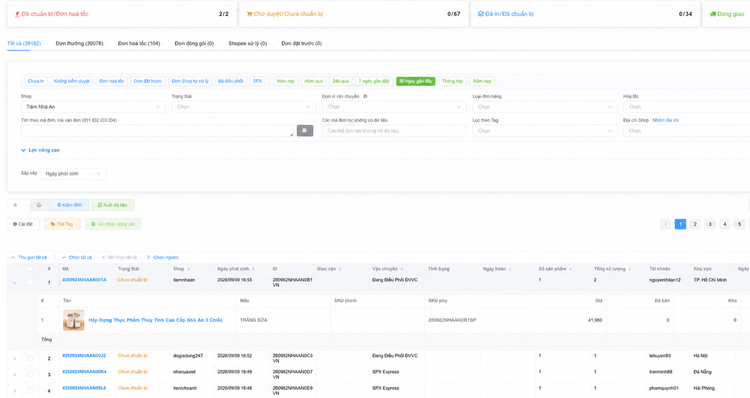Open the Lọc theo Tag dropdown
The height and width of the screenshot is (398, 750).
tap(544, 131)
